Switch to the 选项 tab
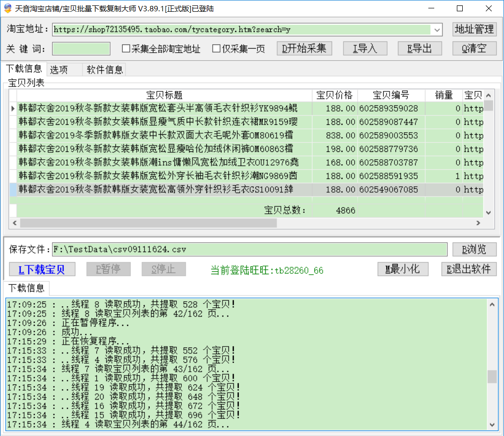Viewport: 504px width, 436px height. [59, 70]
